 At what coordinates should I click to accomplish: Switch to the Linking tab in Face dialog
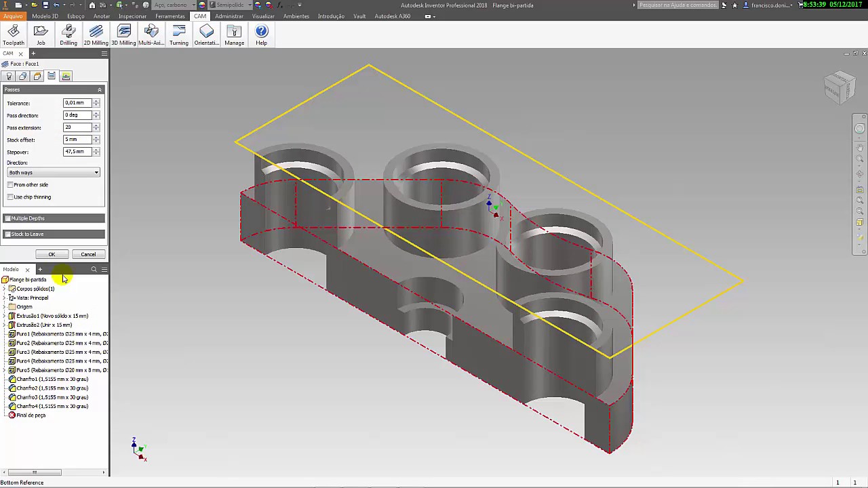click(66, 77)
